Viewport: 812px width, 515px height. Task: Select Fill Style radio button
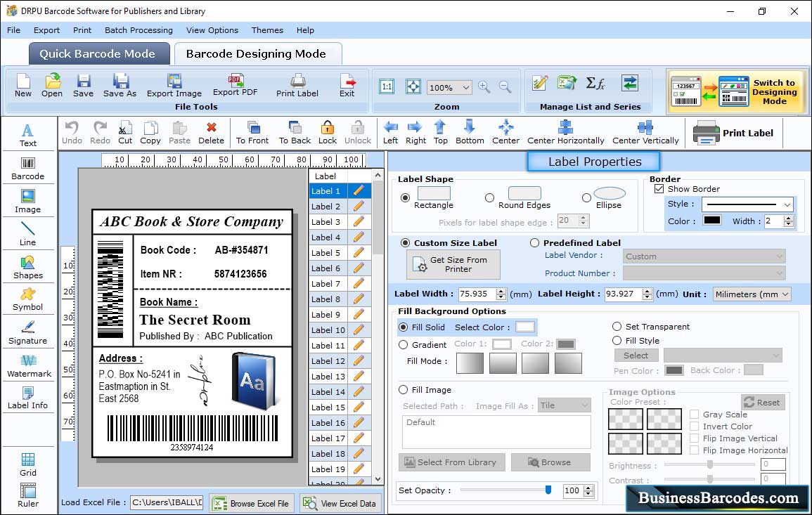[617, 341]
